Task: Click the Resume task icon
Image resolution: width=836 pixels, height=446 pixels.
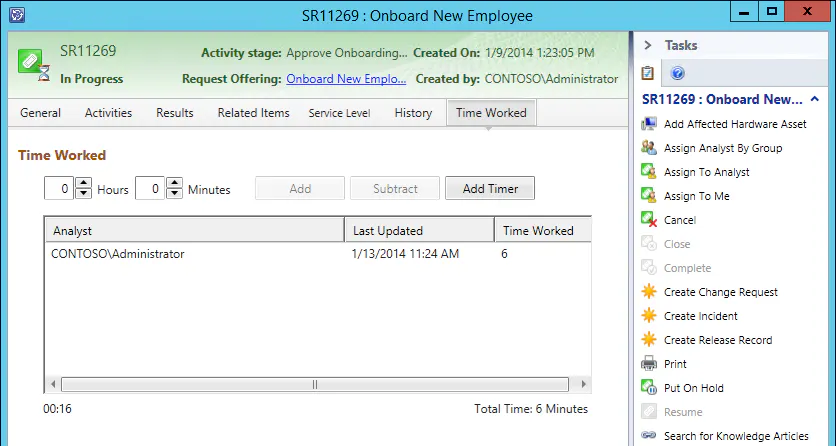Action: [649, 411]
